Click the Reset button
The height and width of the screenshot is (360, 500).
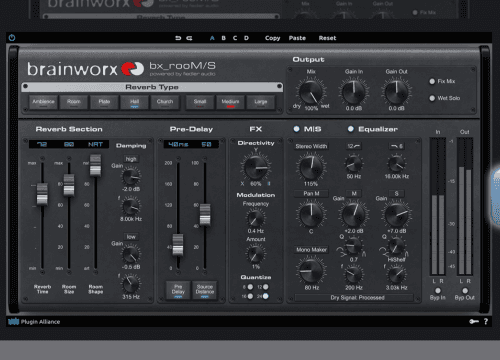(327, 38)
